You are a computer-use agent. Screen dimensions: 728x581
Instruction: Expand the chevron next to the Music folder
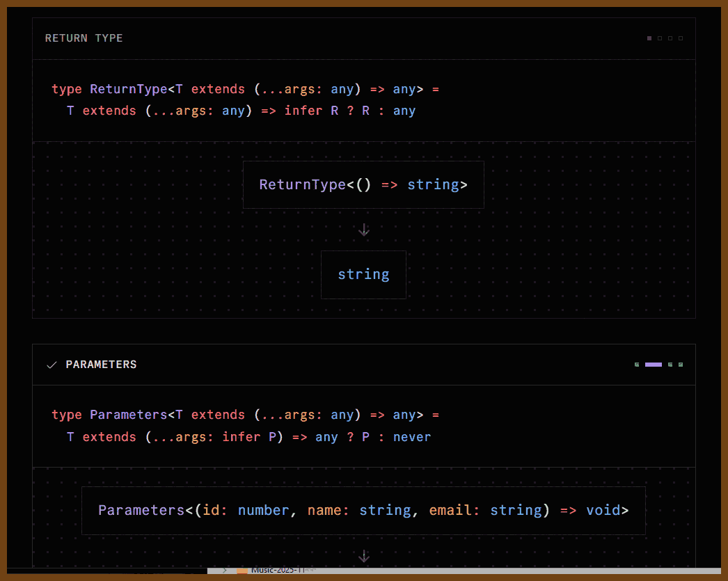pos(225,570)
